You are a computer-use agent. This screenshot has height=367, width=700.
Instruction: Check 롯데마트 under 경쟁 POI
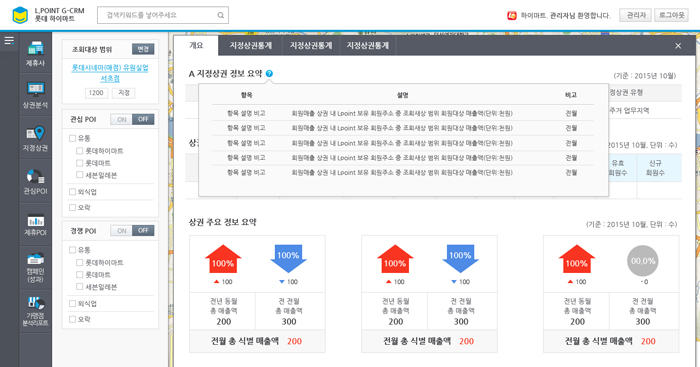[x=79, y=275]
